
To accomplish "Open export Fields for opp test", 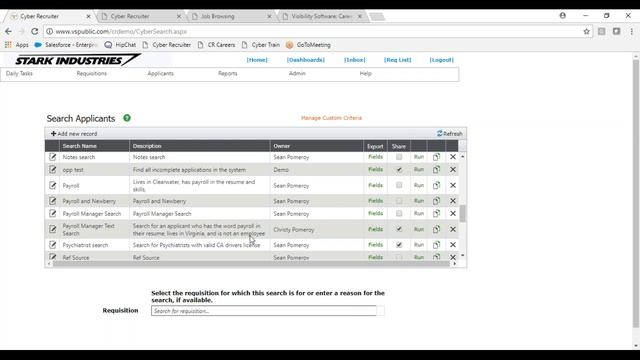I will coord(376,169).
